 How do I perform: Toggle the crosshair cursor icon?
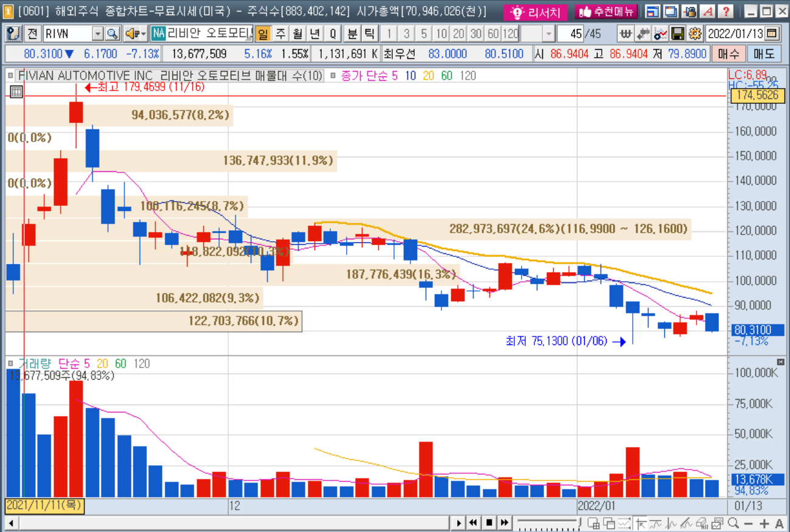(641, 523)
